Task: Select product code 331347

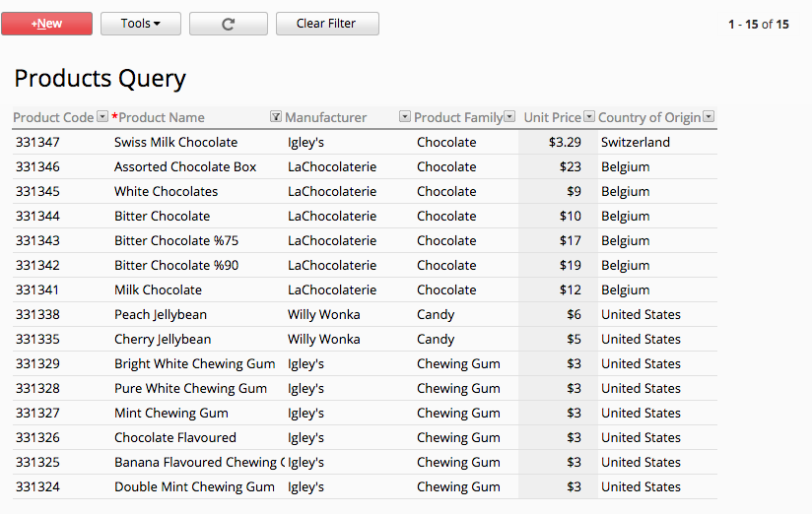Action: (x=37, y=143)
